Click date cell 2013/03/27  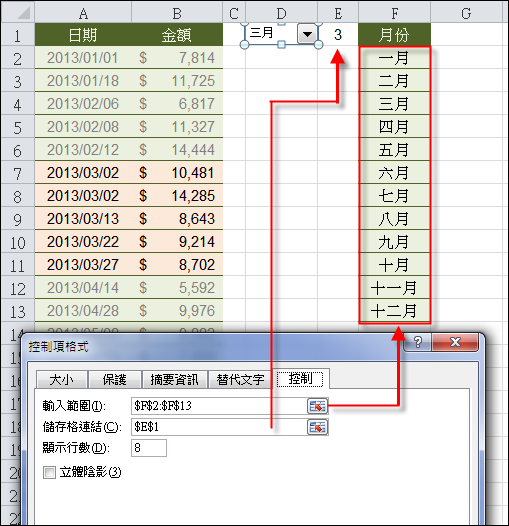pos(83,265)
